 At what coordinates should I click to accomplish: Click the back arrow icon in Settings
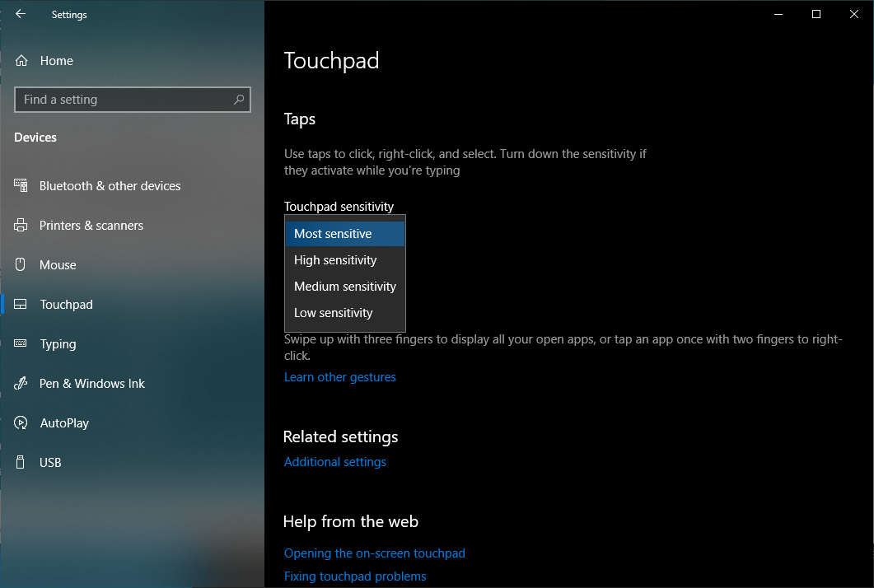pos(21,14)
